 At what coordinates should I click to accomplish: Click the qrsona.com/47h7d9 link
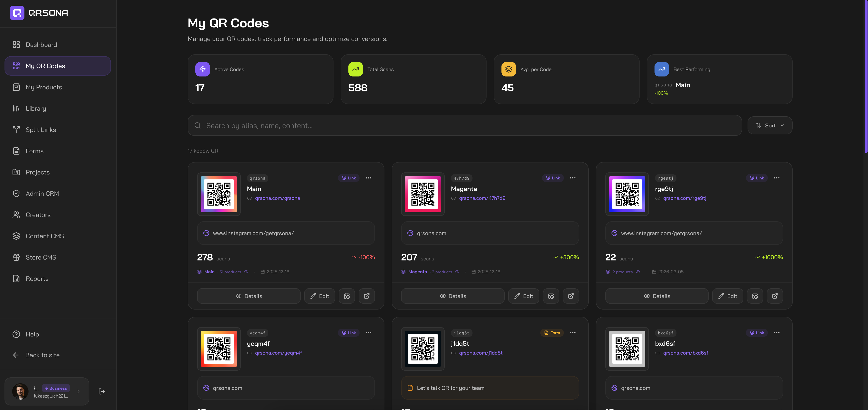point(482,198)
